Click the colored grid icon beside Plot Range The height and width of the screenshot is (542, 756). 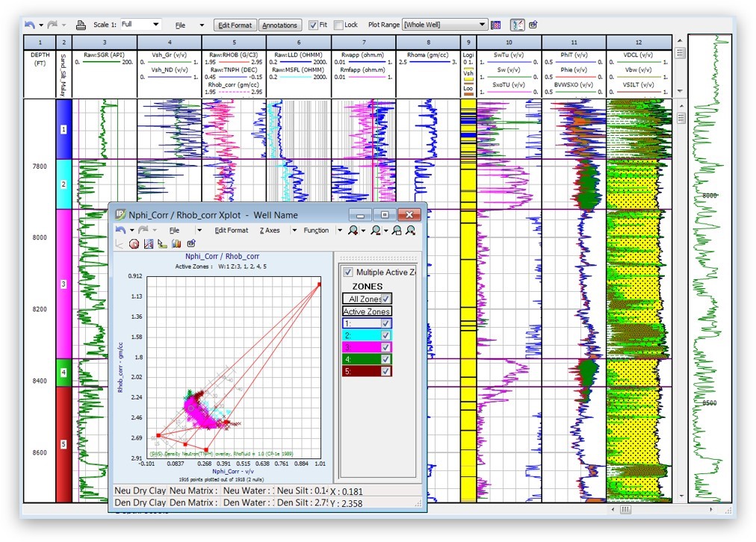pyautogui.click(x=495, y=24)
